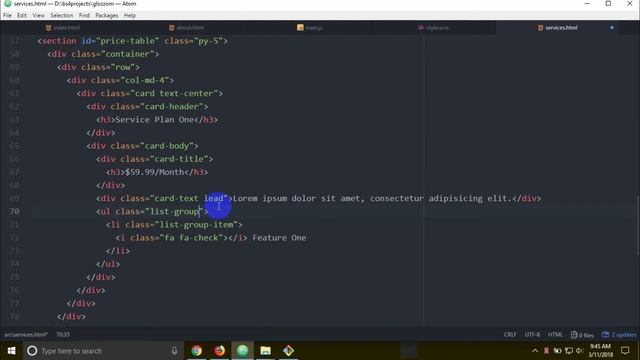Viewport: 640px width, 360px height.
Task: Click the "card-title" class value
Action: click(x=179, y=159)
